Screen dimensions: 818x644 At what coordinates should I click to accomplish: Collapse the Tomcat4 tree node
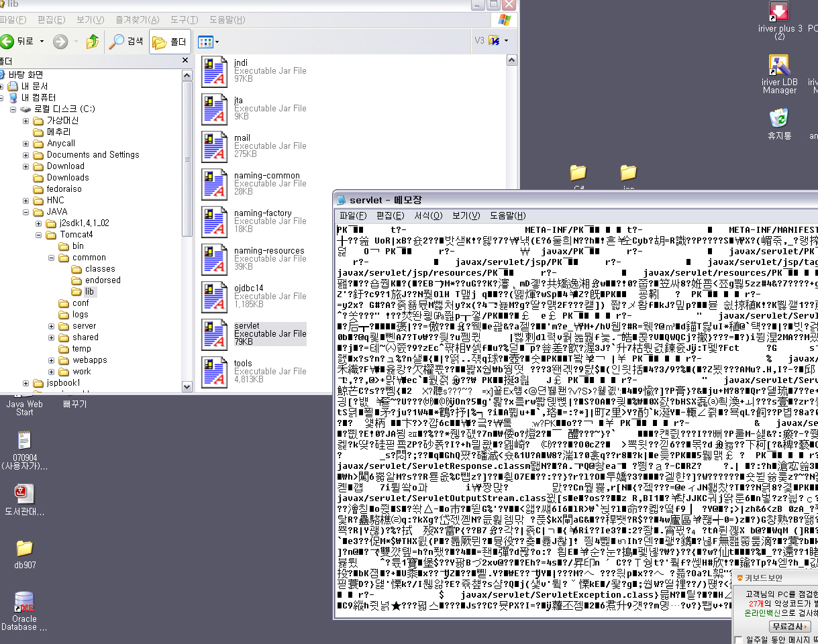pos(40,235)
